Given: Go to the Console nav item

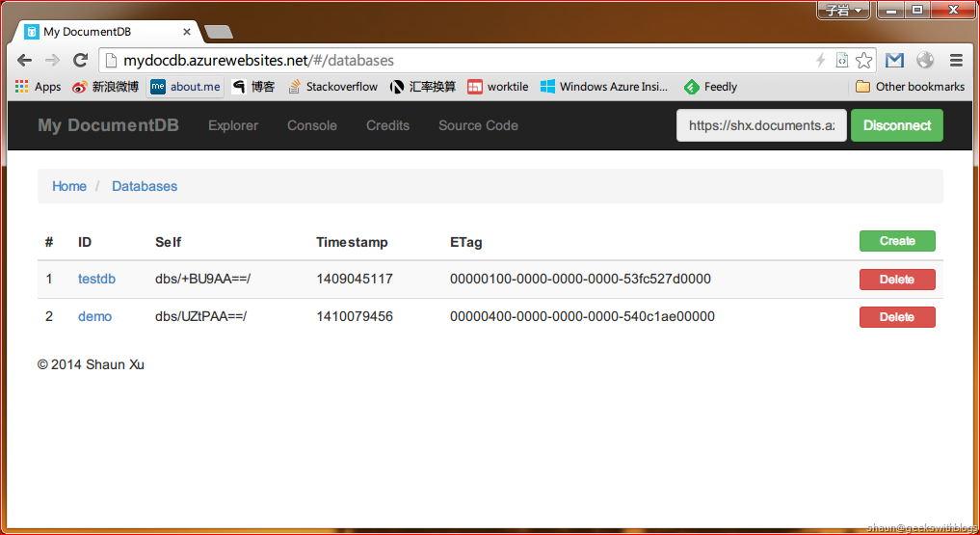Looking at the screenshot, I should pos(312,125).
